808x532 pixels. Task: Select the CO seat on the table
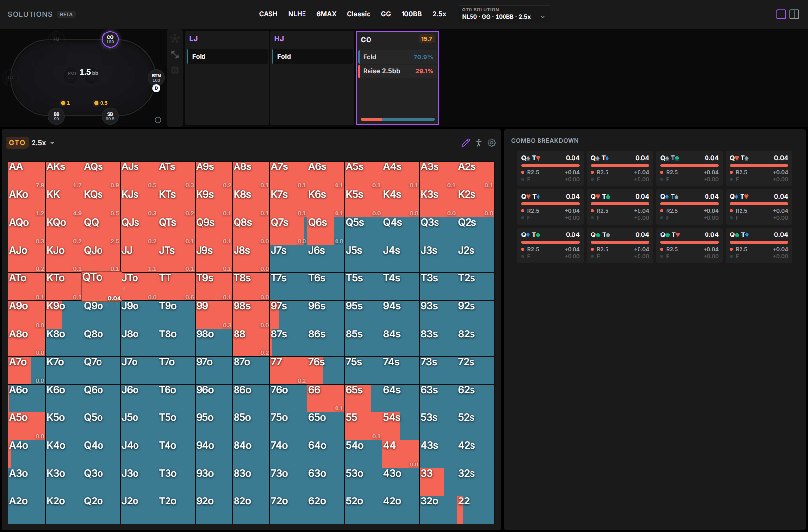pyautogui.click(x=110, y=39)
